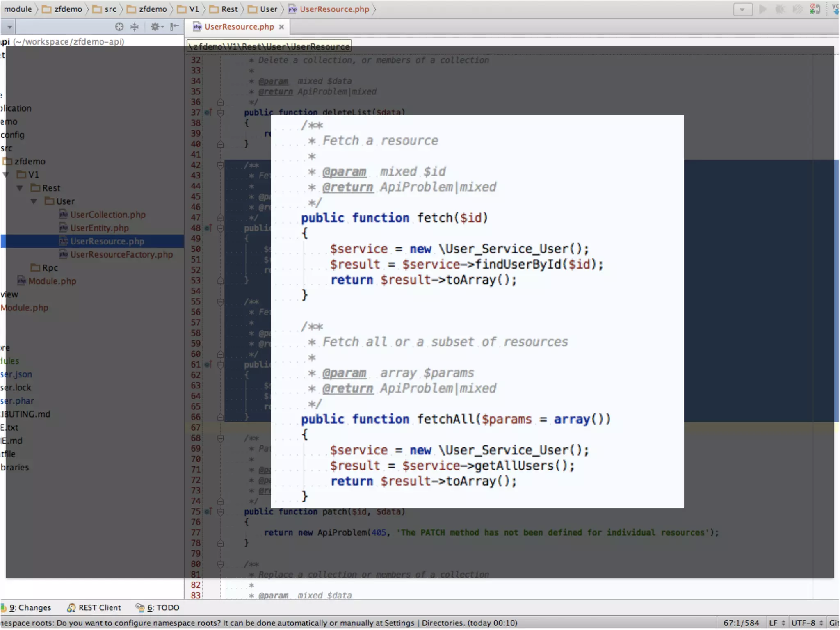
Task: Open the run configuration dropdown
Action: 742,9
